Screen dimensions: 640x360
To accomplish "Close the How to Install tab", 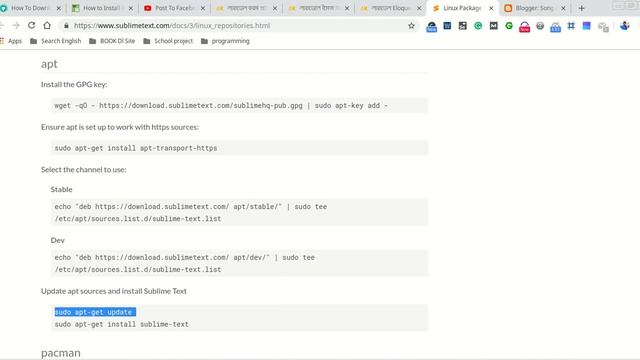I will [x=131, y=8].
